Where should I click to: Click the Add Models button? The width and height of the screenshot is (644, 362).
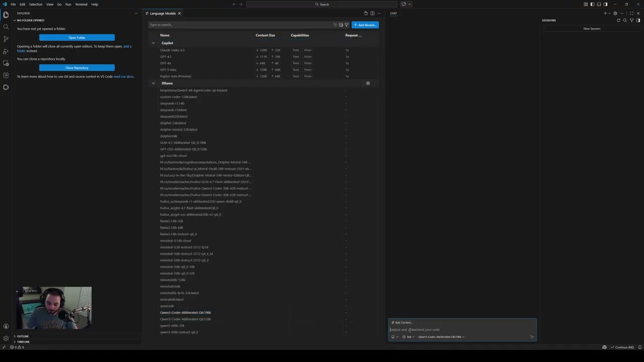pos(365,25)
